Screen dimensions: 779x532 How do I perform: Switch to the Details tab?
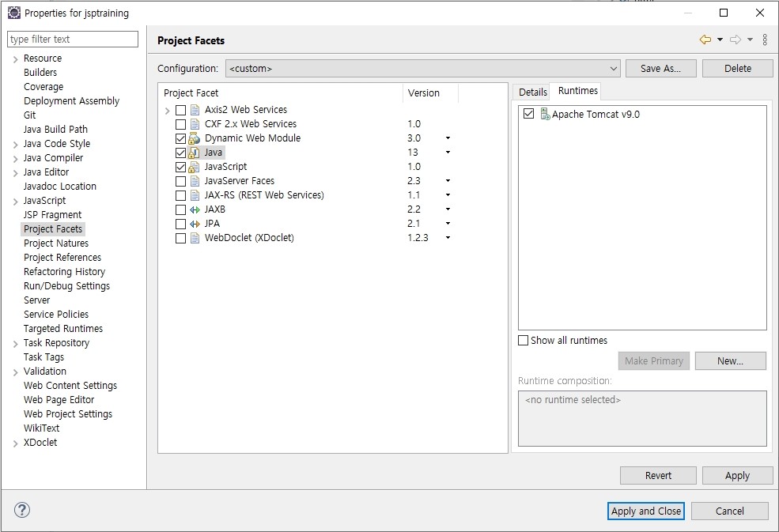[532, 92]
